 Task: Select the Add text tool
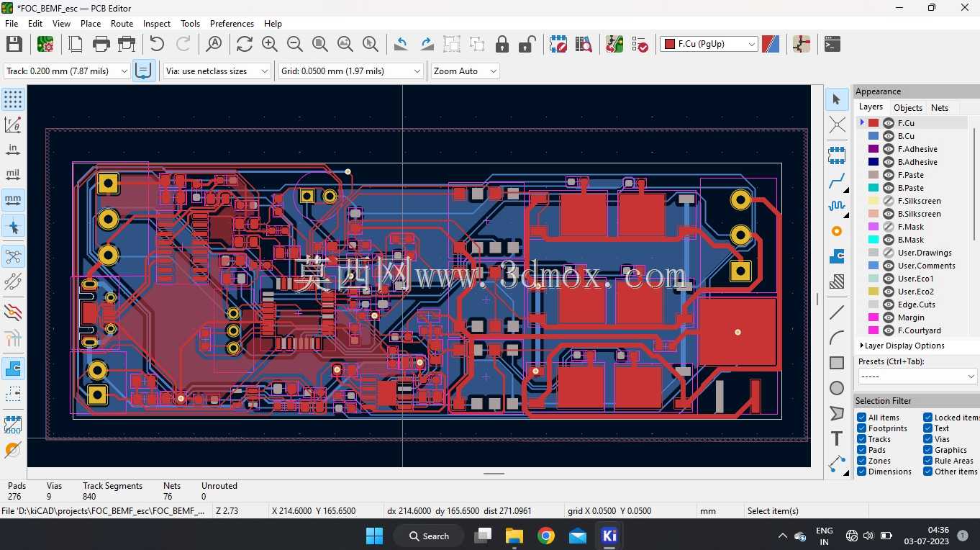point(837,438)
